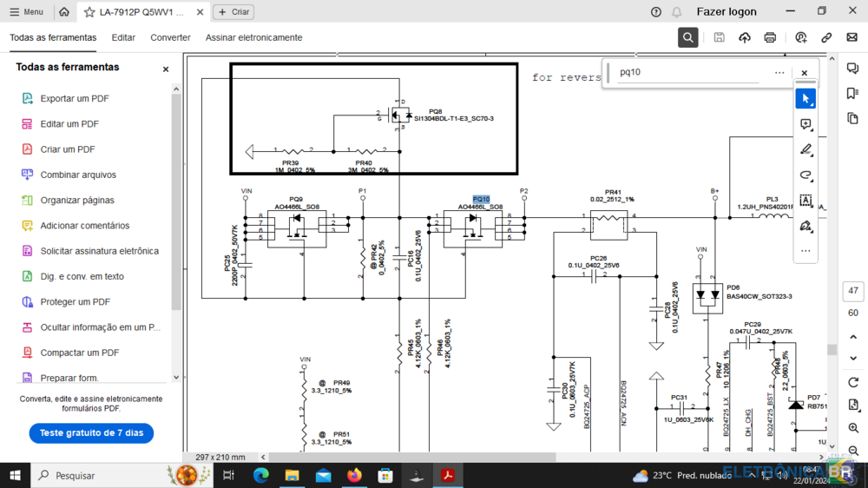The image size is (868, 488).
Task: Switch to the Converter tab
Action: click(170, 37)
